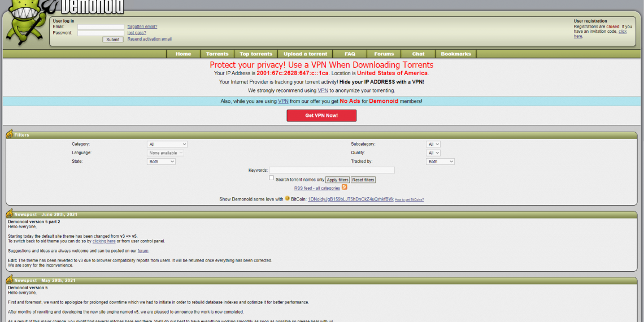Open the Quality dropdown

tap(433, 153)
